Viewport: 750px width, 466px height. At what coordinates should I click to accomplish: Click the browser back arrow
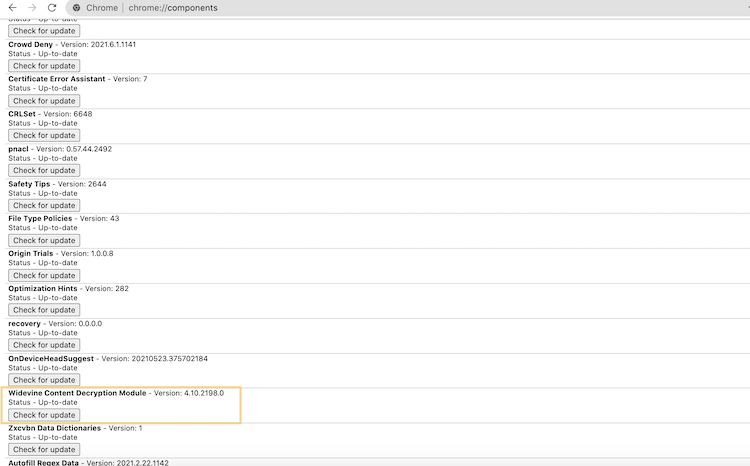coord(11,7)
